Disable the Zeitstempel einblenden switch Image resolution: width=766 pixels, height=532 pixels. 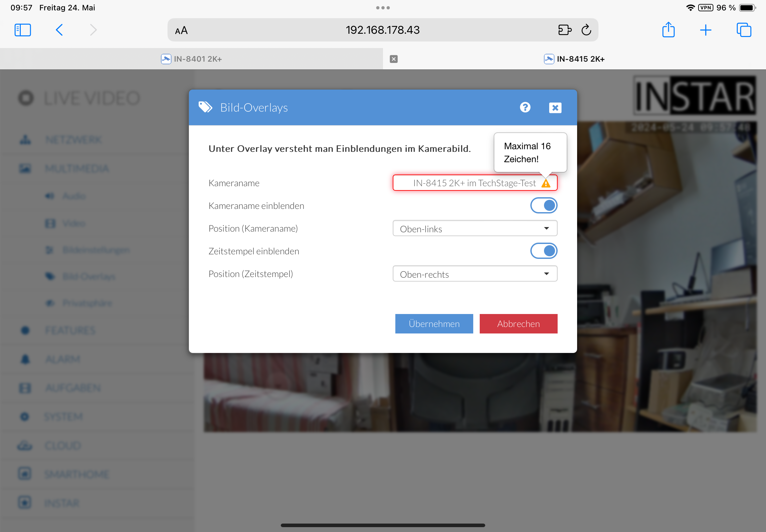pyautogui.click(x=544, y=251)
